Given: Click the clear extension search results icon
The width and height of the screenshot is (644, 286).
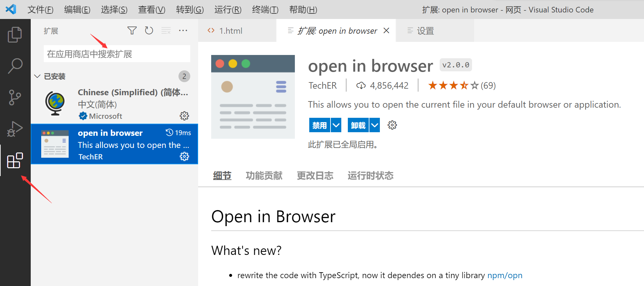Looking at the screenshot, I should coord(166,31).
